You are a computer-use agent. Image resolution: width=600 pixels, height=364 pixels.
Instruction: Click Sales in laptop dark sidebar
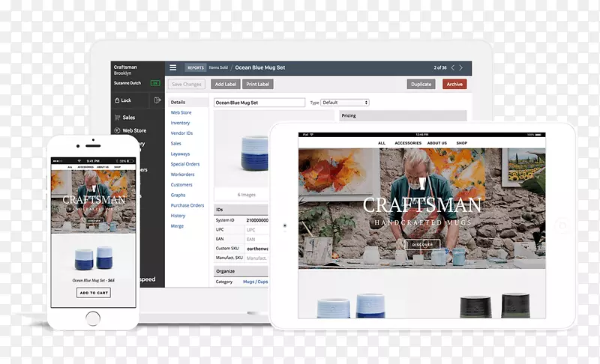tap(128, 118)
